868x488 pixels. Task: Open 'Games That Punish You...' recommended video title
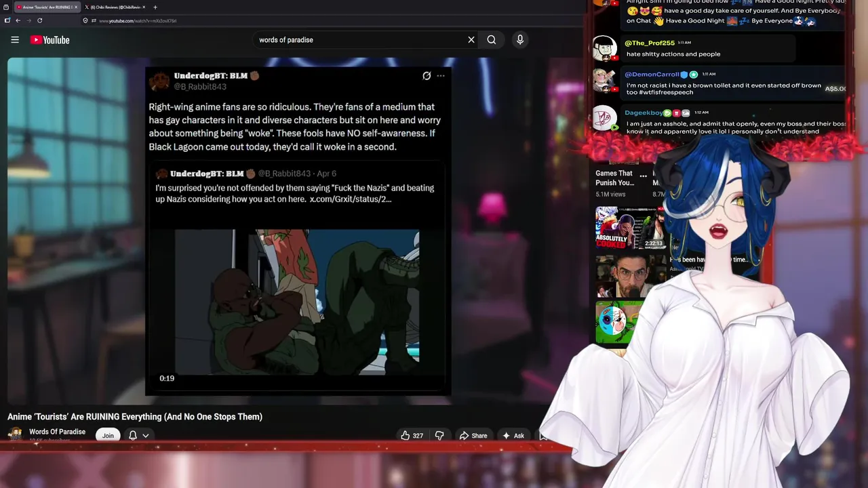614,178
